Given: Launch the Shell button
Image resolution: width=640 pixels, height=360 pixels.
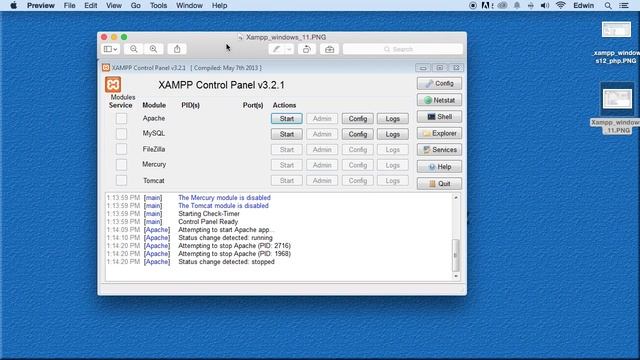Looking at the screenshot, I should point(440,117).
